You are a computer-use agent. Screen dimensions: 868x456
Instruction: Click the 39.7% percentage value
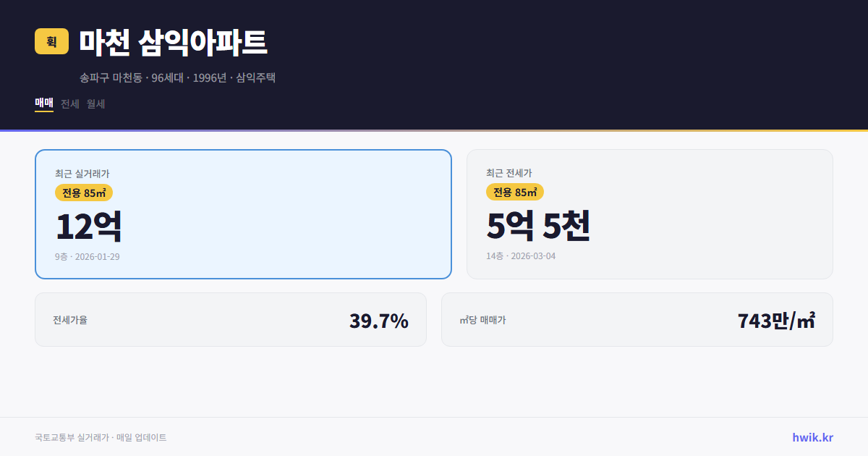(x=378, y=319)
